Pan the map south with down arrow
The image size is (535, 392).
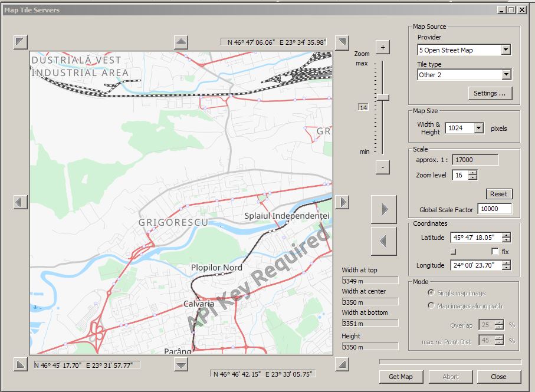click(x=181, y=365)
